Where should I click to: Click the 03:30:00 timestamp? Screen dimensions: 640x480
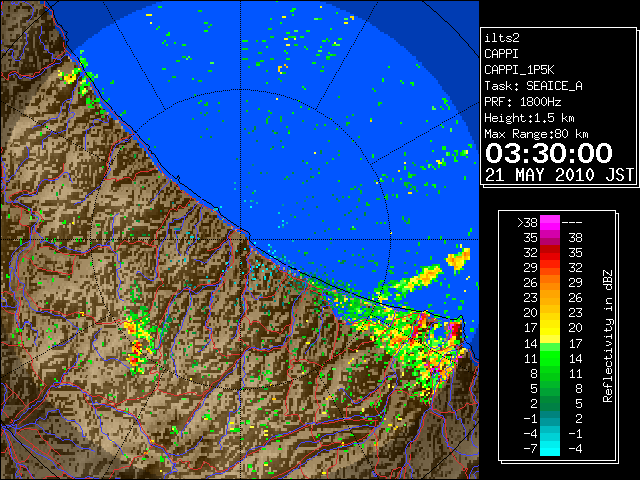(549, 153)
